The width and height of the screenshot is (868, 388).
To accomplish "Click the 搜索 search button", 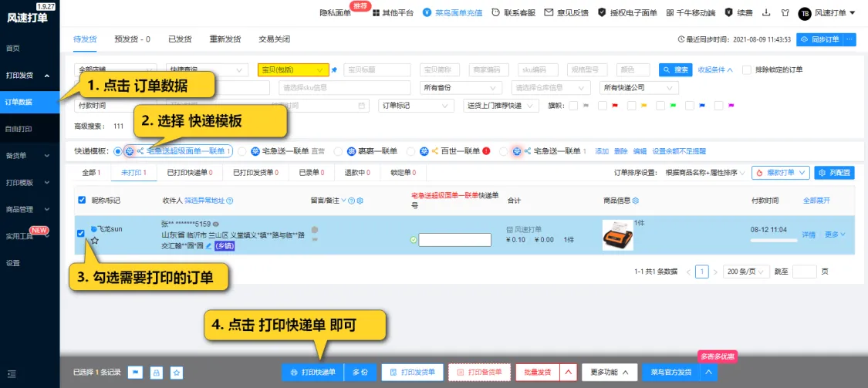I will (x=676, y=69).
